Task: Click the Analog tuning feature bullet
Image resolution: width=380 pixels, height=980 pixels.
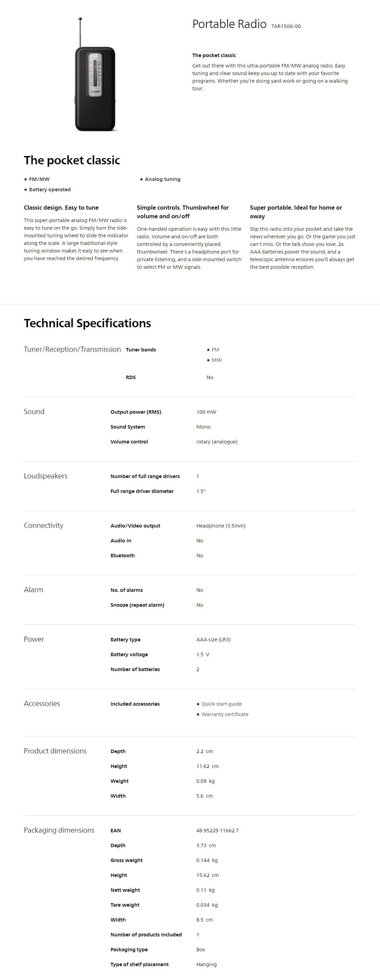Action: click(160, 179)
